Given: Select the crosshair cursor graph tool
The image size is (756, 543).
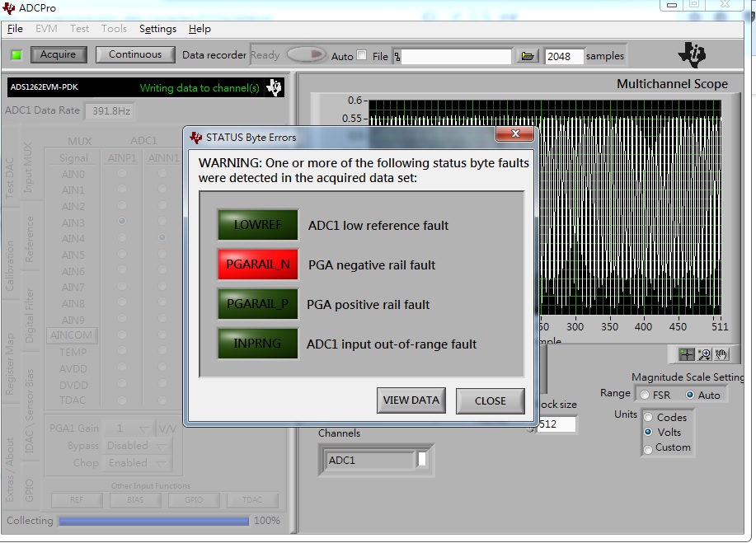Looking at the screenshot, I should pos(686,354).
